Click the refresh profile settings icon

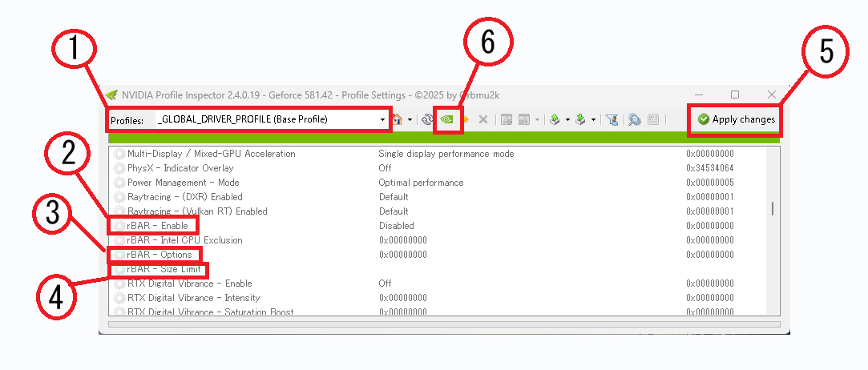(427, 119)
